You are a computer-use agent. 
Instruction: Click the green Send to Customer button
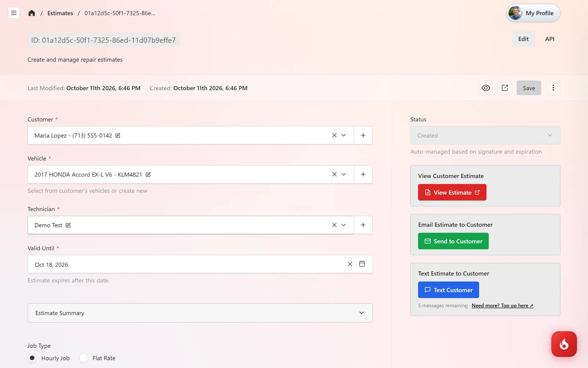(453, 241)
